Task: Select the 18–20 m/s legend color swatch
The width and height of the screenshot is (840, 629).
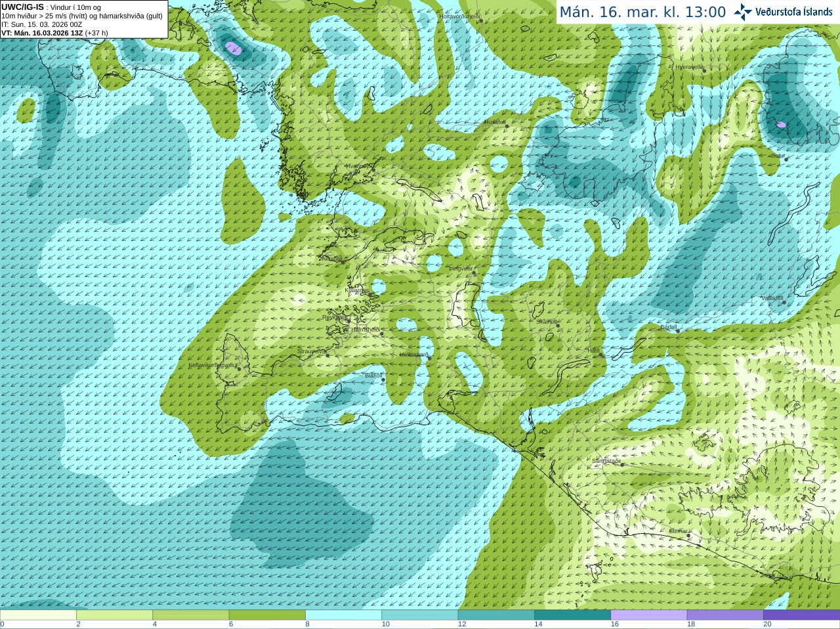Action: tap(725, 615)
